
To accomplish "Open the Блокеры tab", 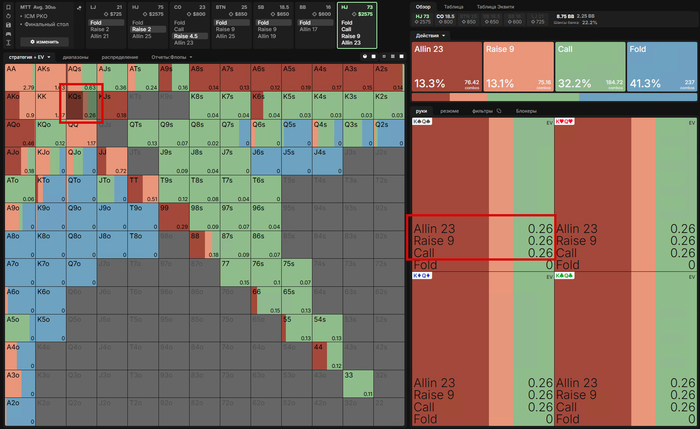I will coord(526,111).
